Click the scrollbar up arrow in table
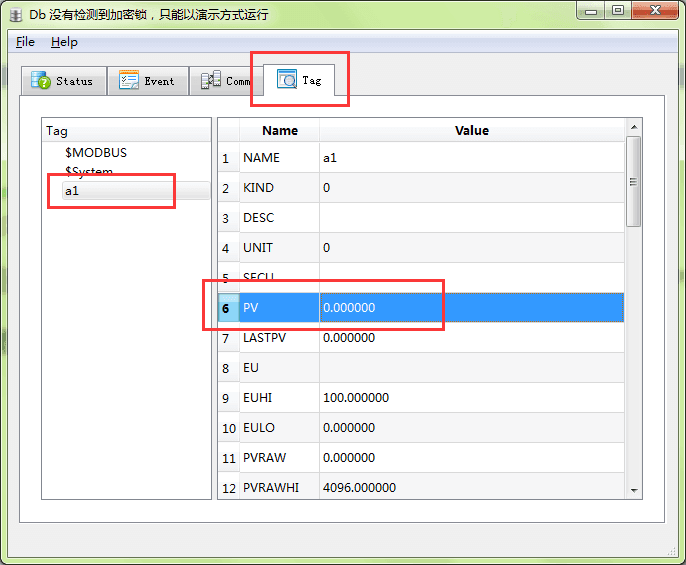The height and width of the screenshot is (565, 686). tap(634, 127)
